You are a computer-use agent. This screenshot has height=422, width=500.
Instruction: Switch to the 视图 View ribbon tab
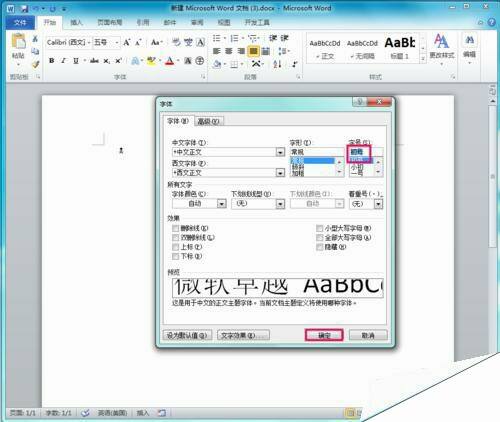224,22
